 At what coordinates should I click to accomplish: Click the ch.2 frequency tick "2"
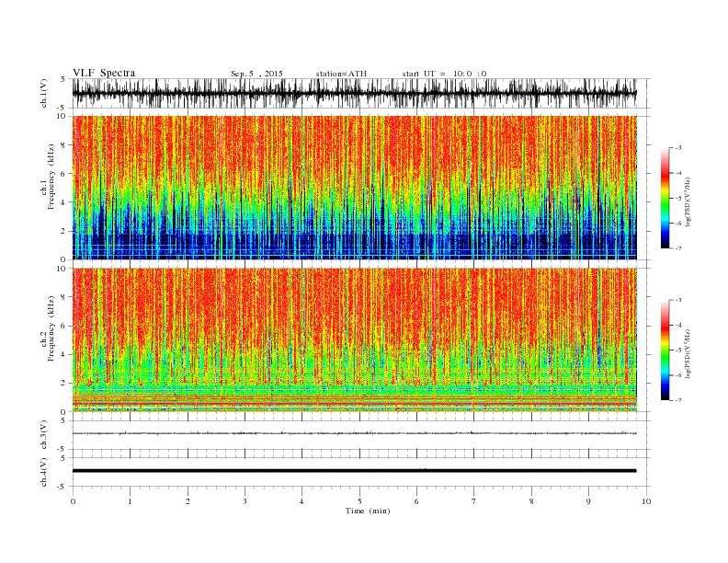[64, 384]
